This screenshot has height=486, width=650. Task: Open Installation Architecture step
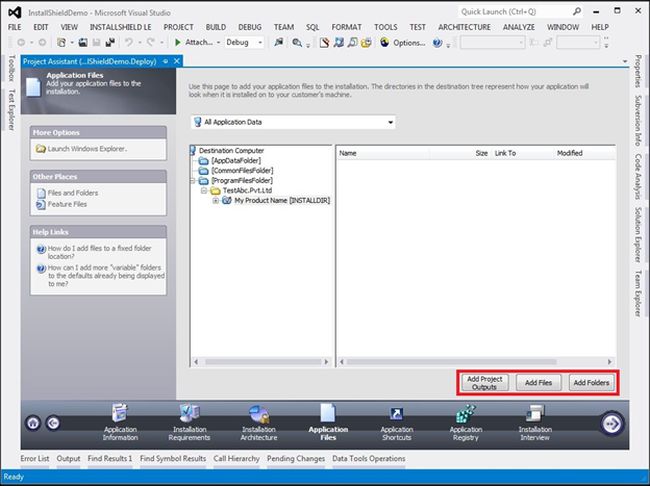tap(259, 422)
